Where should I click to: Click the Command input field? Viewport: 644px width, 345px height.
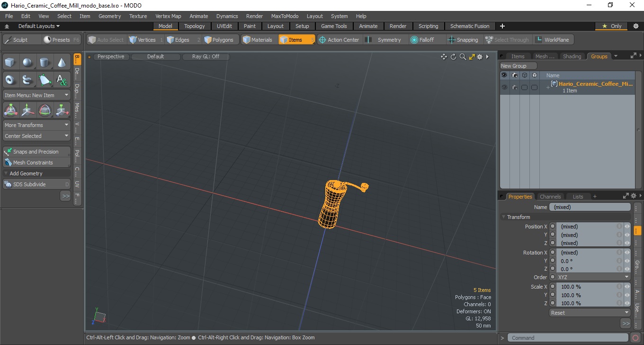(x=568, y=338)
